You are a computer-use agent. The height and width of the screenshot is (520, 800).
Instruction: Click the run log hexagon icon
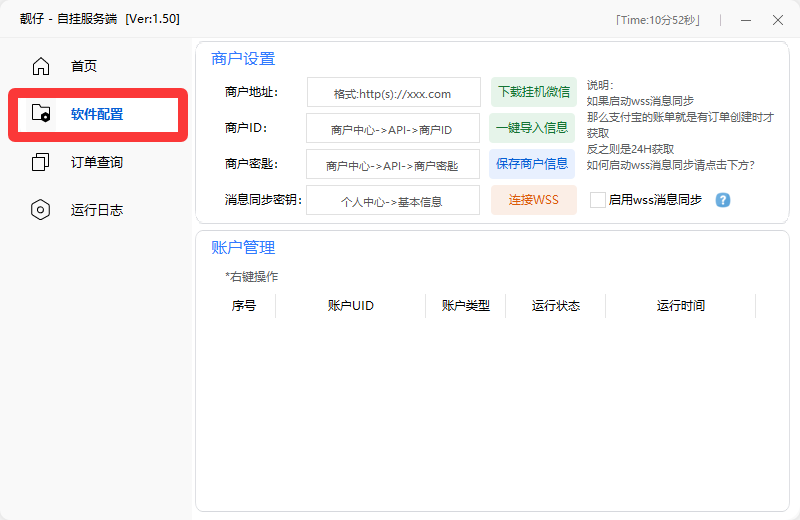41,210
